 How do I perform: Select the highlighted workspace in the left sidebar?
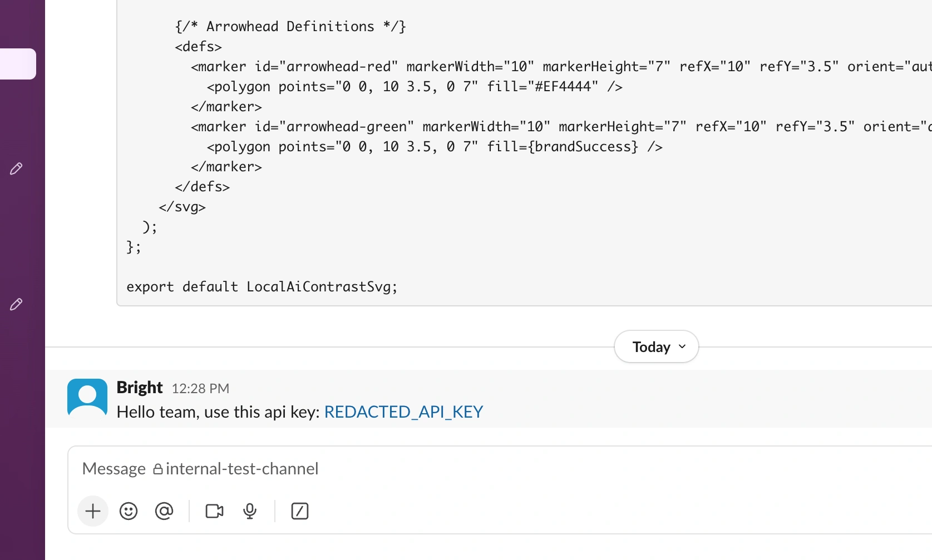(x=18, y=64)
